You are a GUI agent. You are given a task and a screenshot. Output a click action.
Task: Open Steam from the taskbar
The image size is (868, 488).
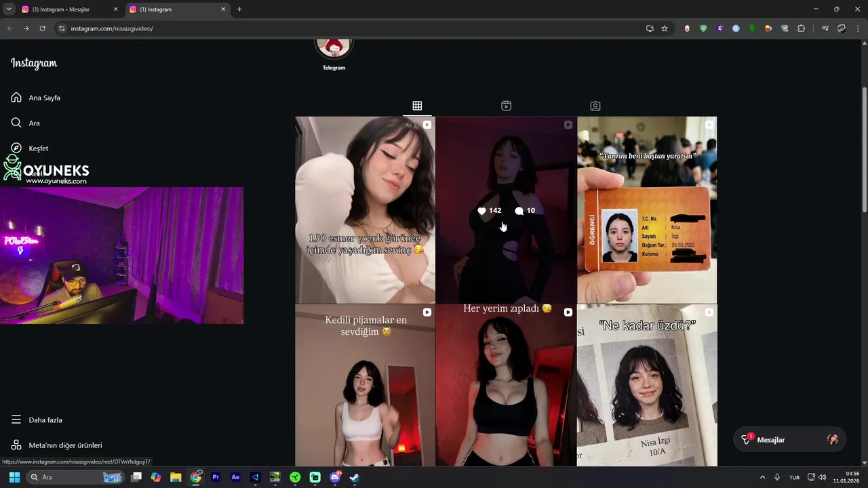point(355,477)
